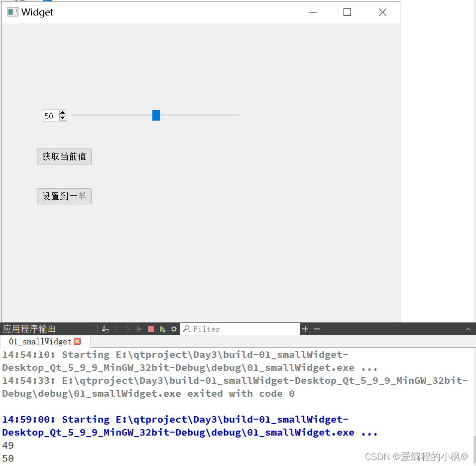Click the green run with debugger icon
Screen dimensions: 476x466
click(162, 329)
